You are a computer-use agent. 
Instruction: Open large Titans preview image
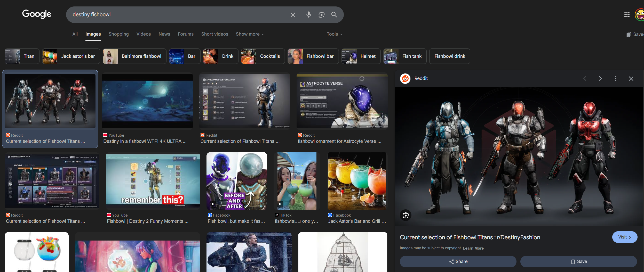[x=519, y=156]
